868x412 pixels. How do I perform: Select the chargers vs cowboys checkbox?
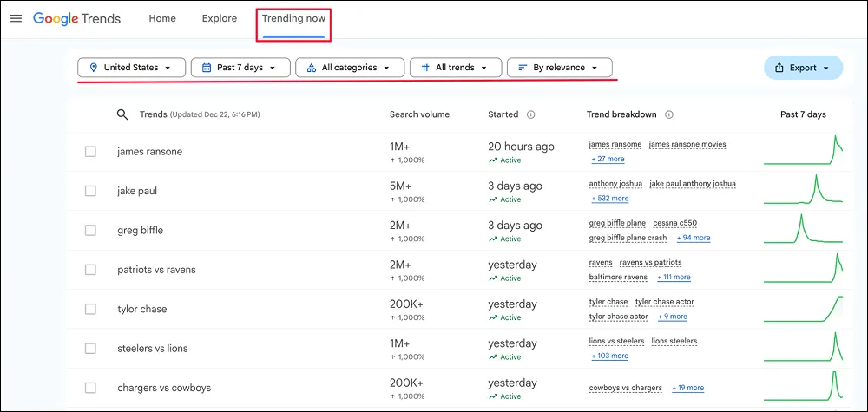tap(90, 389)
